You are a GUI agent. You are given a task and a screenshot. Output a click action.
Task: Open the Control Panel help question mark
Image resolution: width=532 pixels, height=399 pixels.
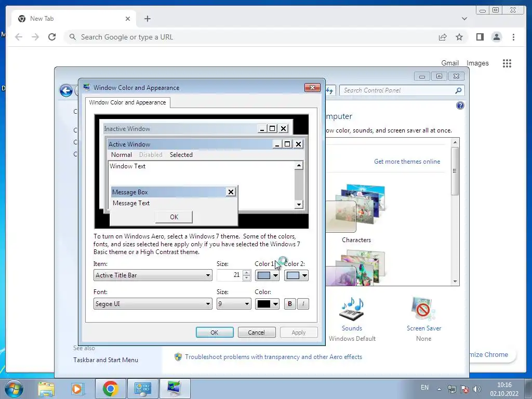[x=460, y=105]
